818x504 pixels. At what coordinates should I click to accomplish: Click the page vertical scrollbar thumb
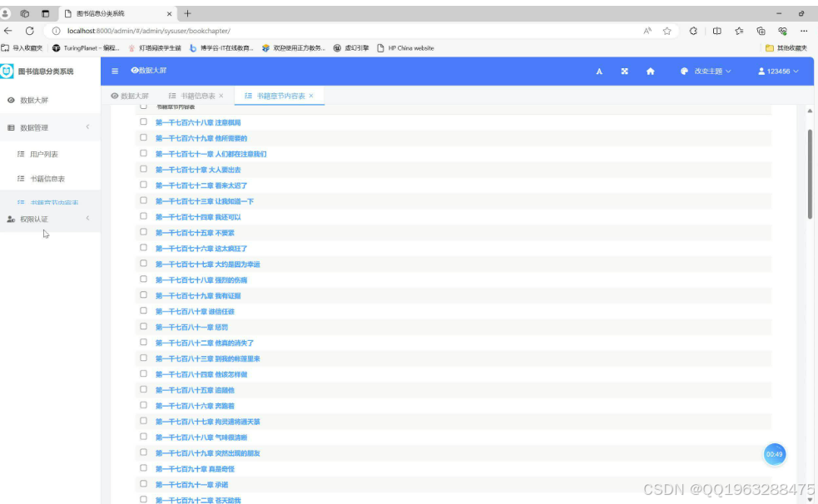pyautogui.click(x=810, y=175)
